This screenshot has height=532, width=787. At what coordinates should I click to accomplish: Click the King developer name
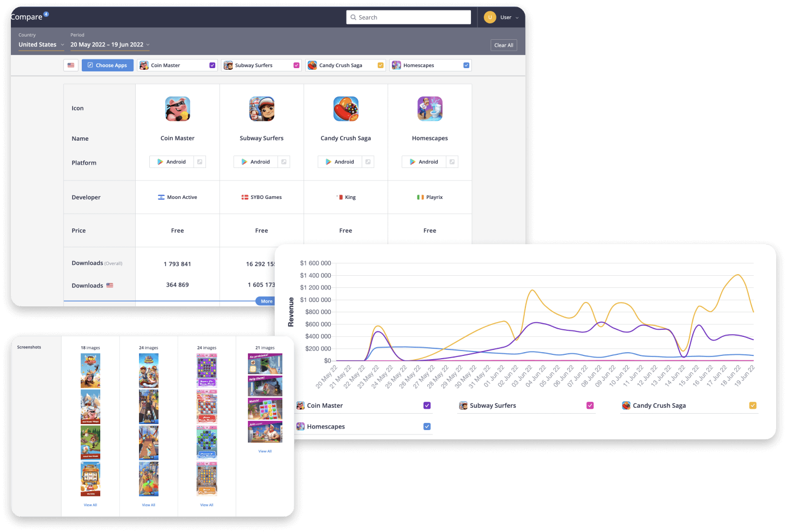[350, 197]
